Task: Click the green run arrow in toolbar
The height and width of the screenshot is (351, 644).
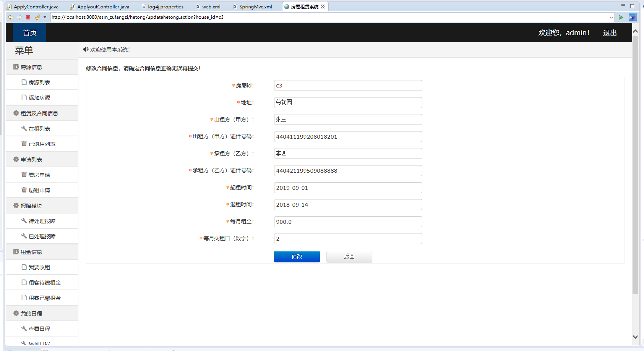Action: pyautogui.click(x=621, y=17)
